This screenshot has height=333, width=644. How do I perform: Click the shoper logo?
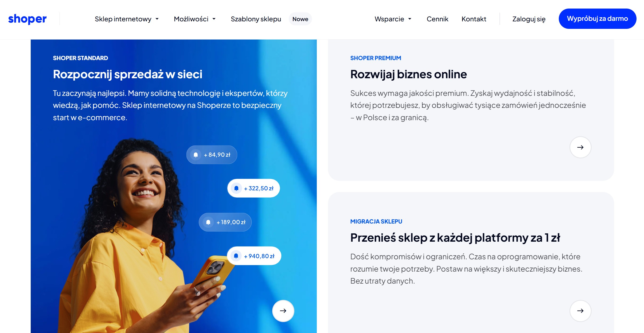point(27,19)
